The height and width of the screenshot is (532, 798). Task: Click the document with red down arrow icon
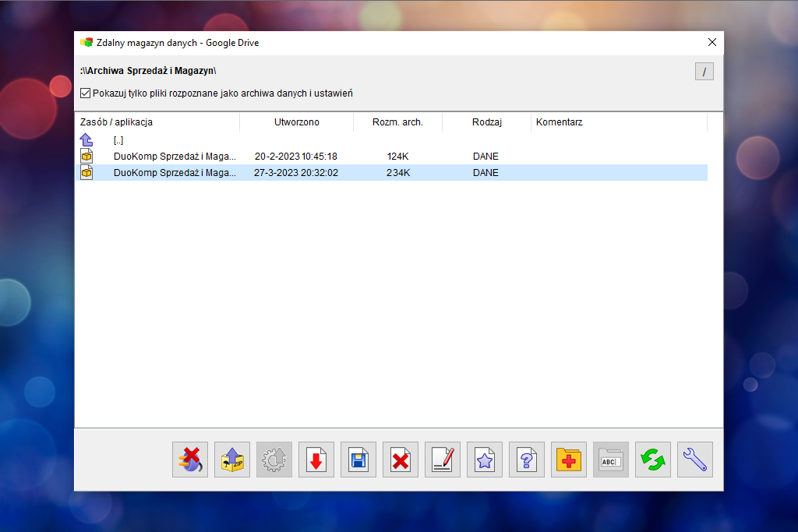tap(316, 460)
